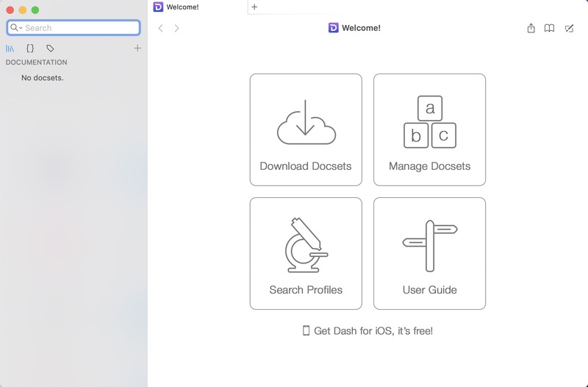588x387 pixels.
Task: Open the bookmarks book icon
Action: tap(549, 28)
